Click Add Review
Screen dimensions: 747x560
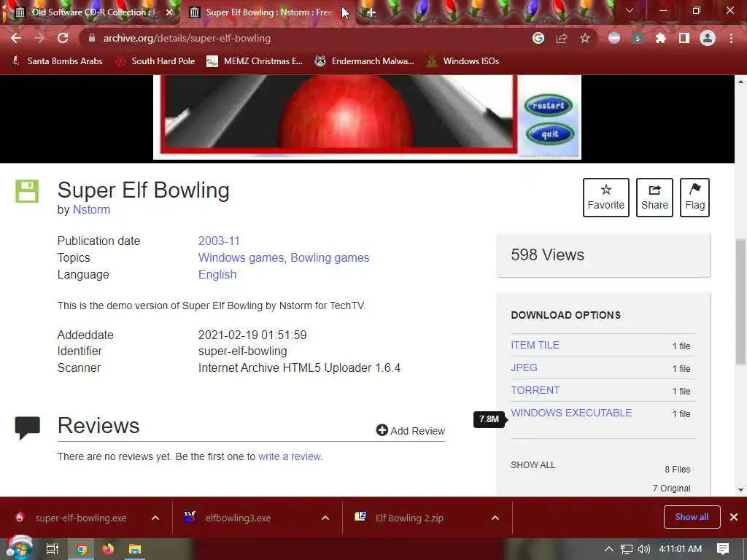click(411, 430)
